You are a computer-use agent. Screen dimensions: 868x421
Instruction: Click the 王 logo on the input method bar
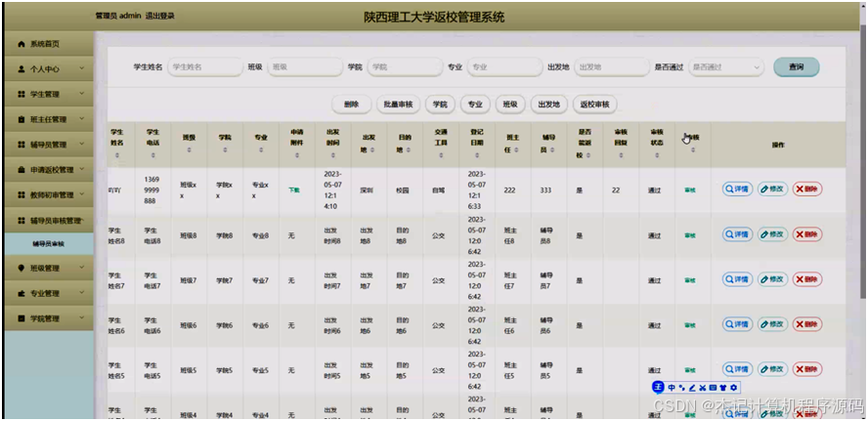point(658,388)
